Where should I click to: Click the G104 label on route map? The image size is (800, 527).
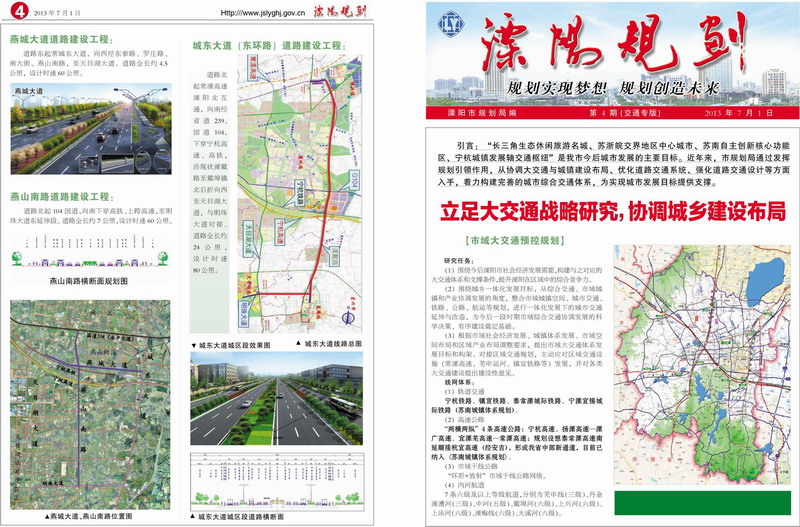coord(356,179)
